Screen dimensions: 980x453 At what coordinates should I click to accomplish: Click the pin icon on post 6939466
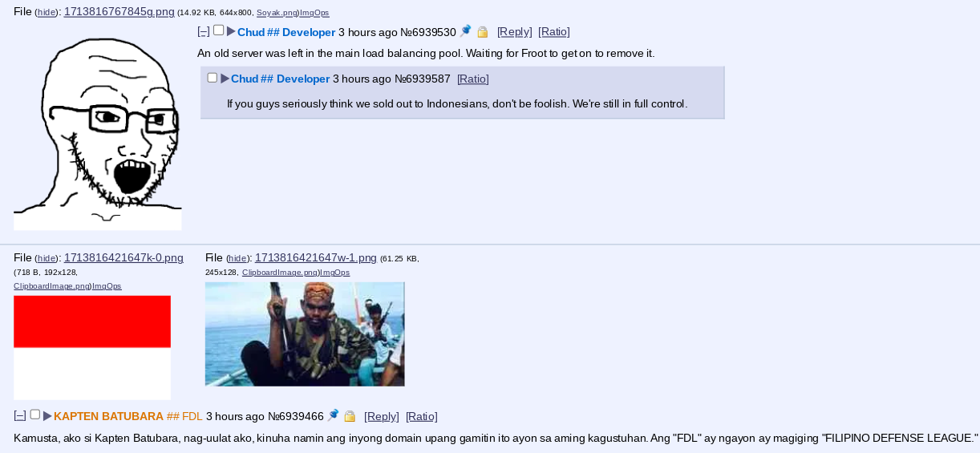[x=333, y=415]
